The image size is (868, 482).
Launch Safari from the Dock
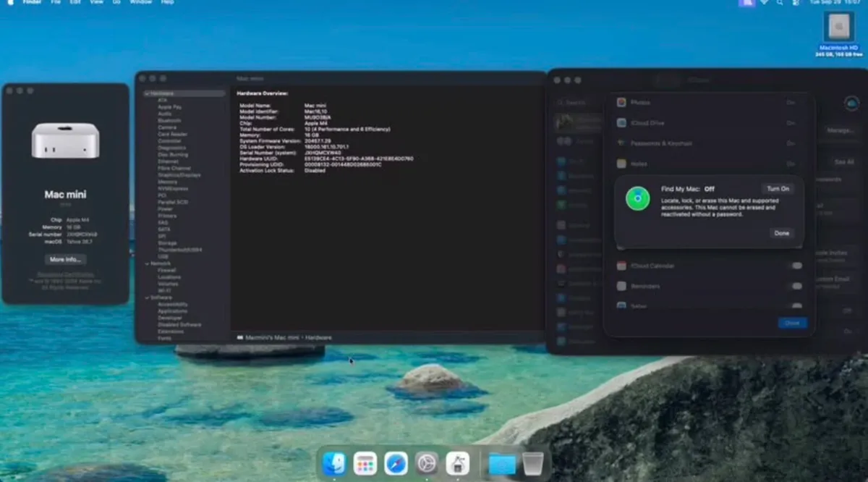coord(396,463)
